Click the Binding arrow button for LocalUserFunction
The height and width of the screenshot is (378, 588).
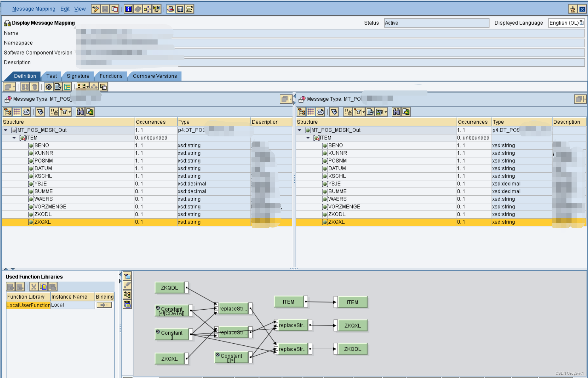pyautogui.click(x=104, y=305)
